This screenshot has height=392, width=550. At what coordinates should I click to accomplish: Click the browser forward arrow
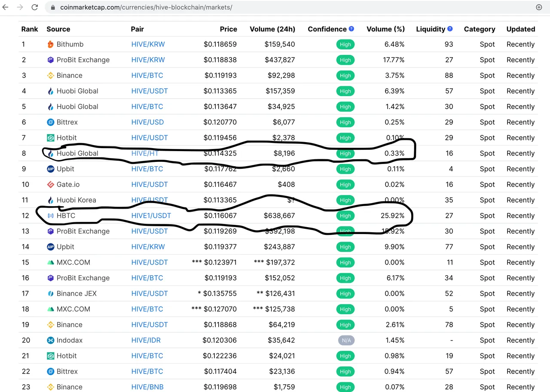coord(20,7)
